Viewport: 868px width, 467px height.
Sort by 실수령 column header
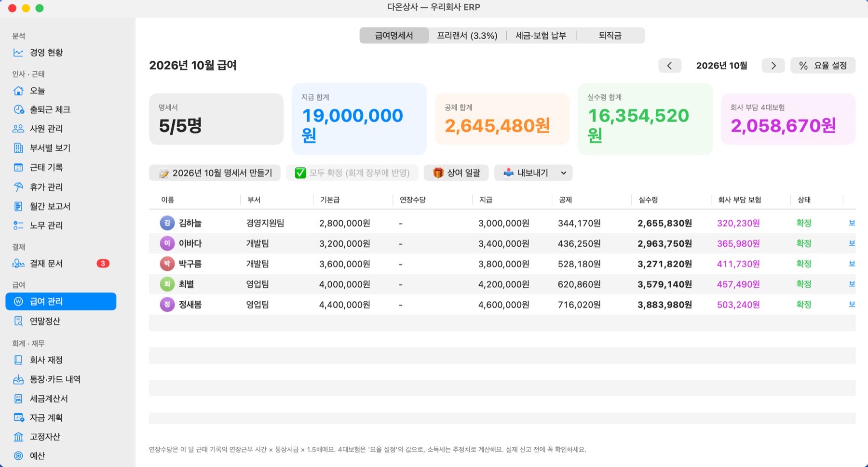(x=648, y=200)
